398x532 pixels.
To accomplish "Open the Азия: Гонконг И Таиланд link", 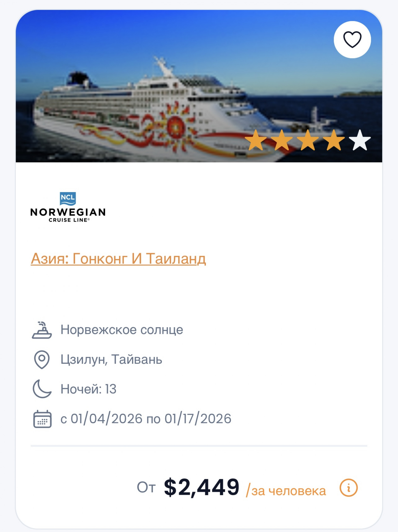I will [118, 259].
